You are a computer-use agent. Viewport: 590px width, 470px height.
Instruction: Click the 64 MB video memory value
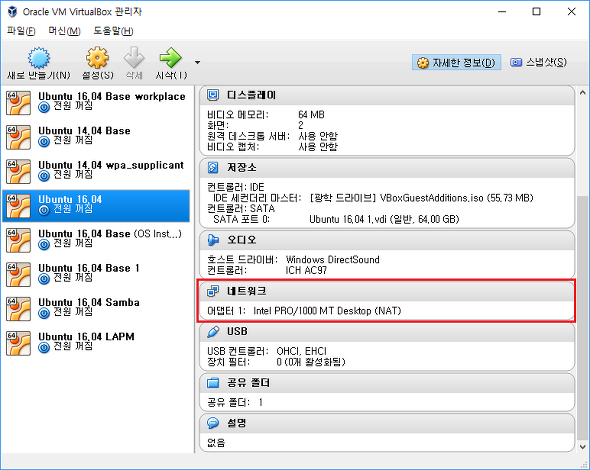click(311, 114)
